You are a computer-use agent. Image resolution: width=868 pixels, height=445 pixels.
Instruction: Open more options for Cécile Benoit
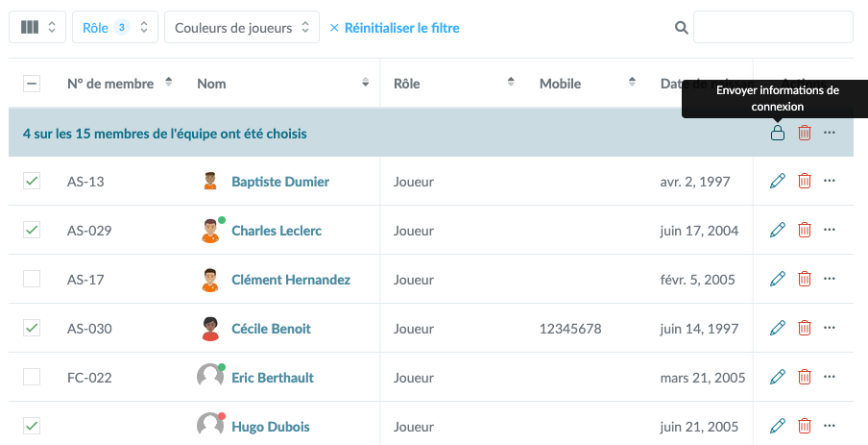pyautogui.click(x=829, y=328)
